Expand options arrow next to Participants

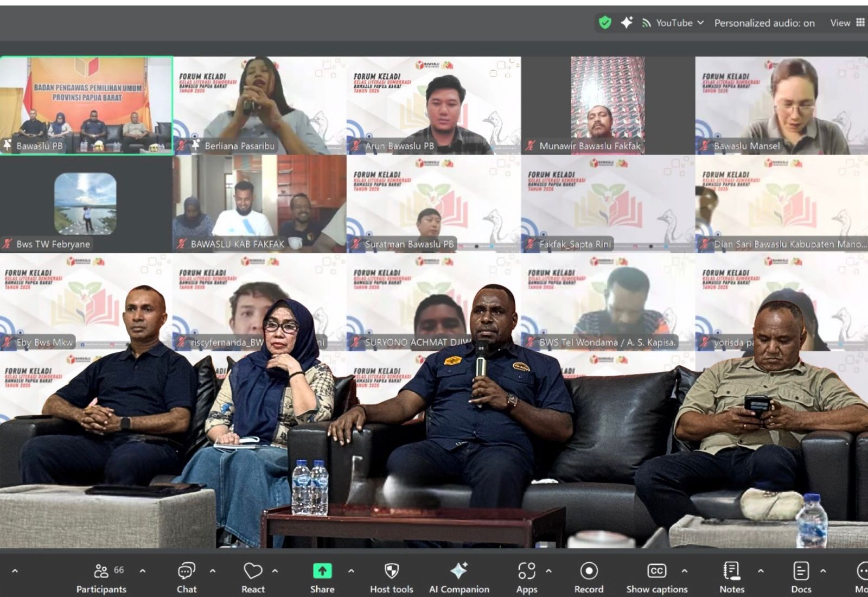(x=143, y=571)
